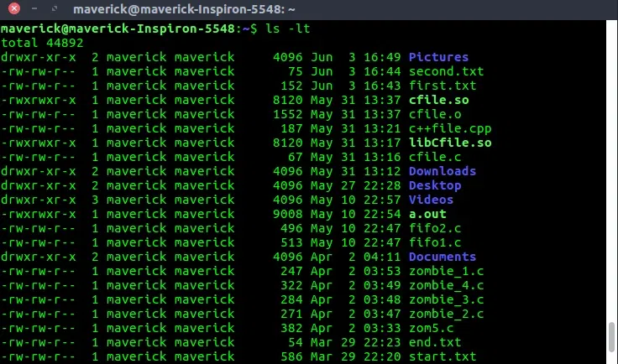Click the a.out executable filename

(427, 214)
